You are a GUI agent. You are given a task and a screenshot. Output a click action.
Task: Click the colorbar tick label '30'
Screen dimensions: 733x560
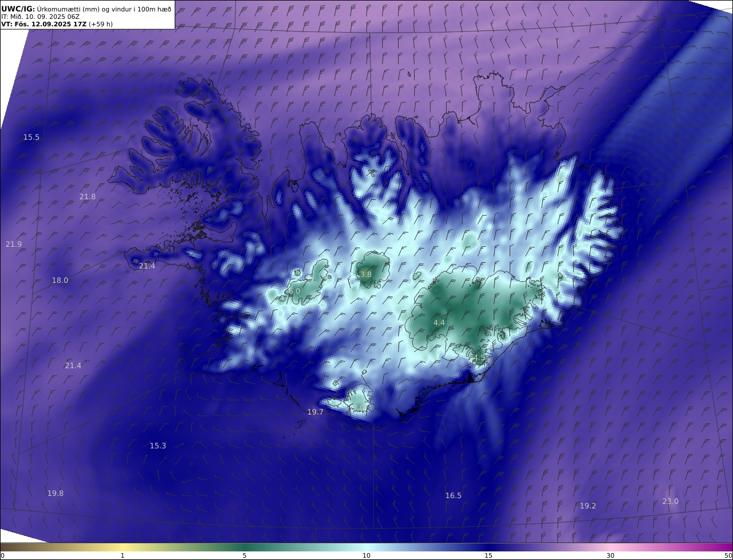610,556
